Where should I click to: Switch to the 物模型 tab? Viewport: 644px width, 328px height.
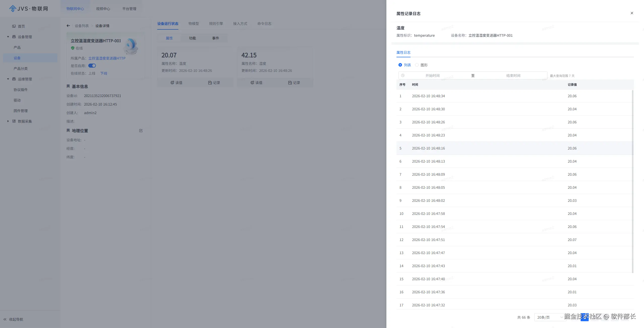[193, 24]
